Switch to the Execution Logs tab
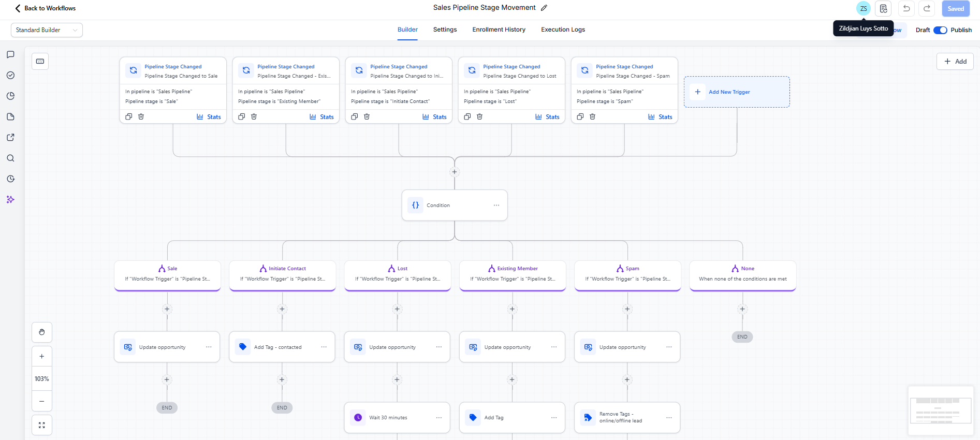 pyautogui.click(x=563, y=30)
